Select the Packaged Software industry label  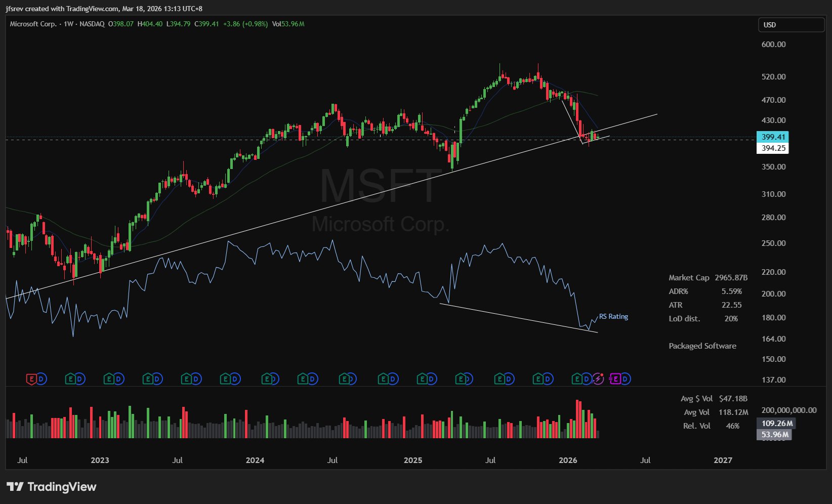click(x=702, y=346)
